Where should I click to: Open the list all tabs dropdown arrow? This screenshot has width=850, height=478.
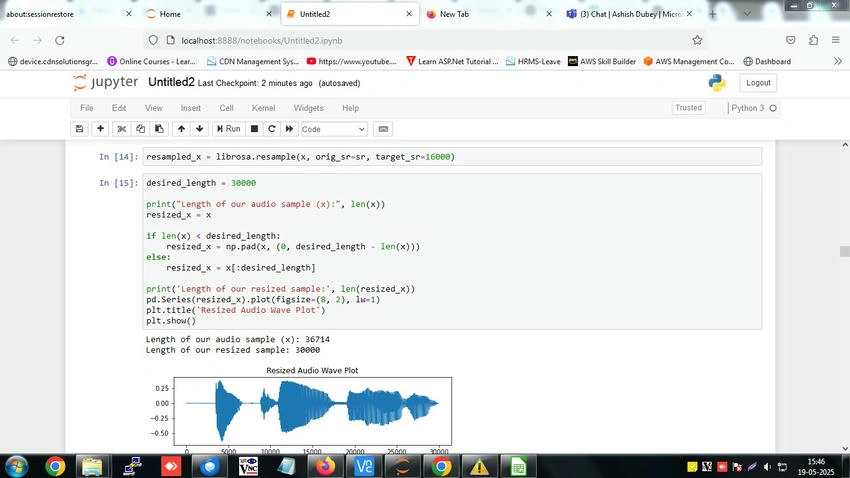[x=747, y=14]
